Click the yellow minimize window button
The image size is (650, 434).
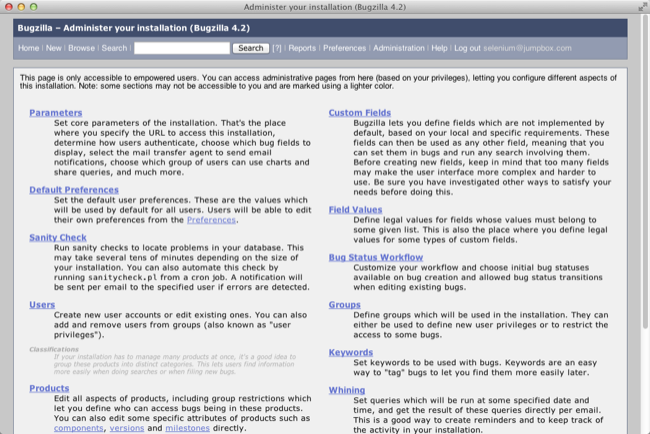21,7
